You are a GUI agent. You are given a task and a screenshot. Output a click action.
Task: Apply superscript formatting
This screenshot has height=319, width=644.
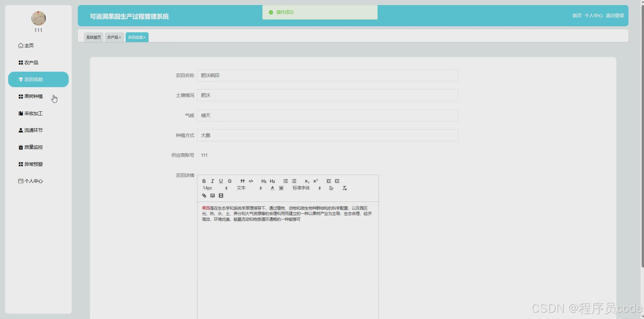[316, 181]
